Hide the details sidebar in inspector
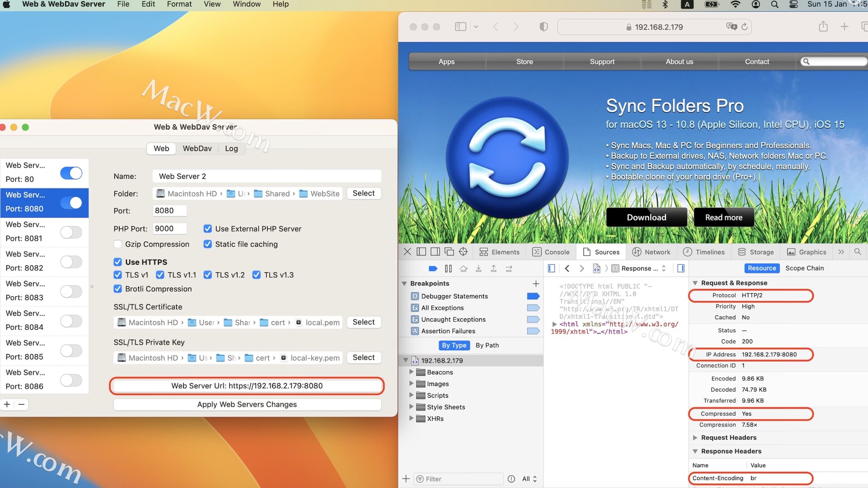This screenshot has width=868, height=488. [681, 268]
